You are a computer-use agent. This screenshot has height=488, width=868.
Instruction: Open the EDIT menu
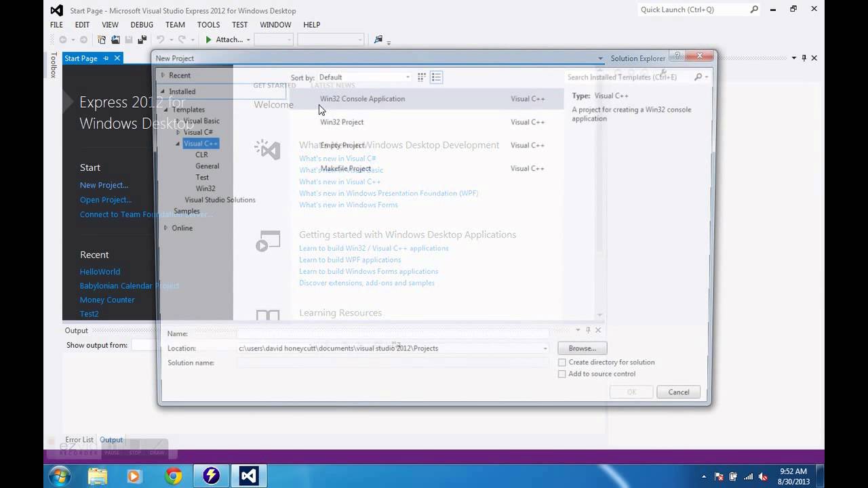click(x=82, y=25)
